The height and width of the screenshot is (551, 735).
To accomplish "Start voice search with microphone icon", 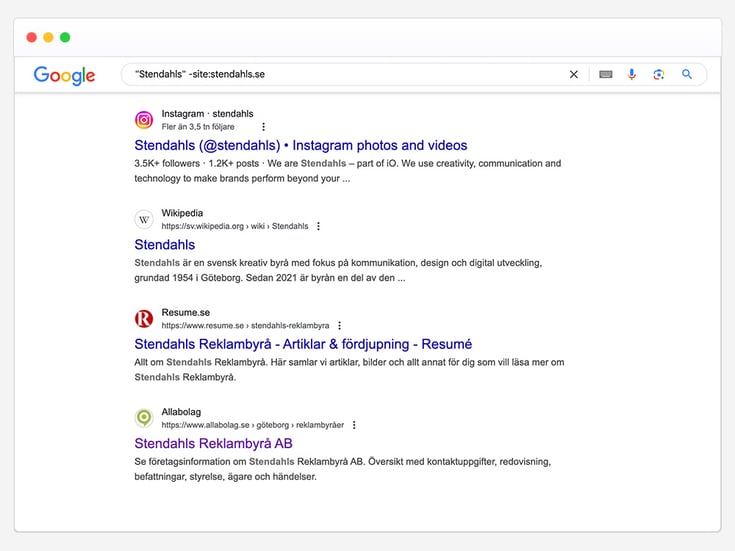I will coord(632,74).
